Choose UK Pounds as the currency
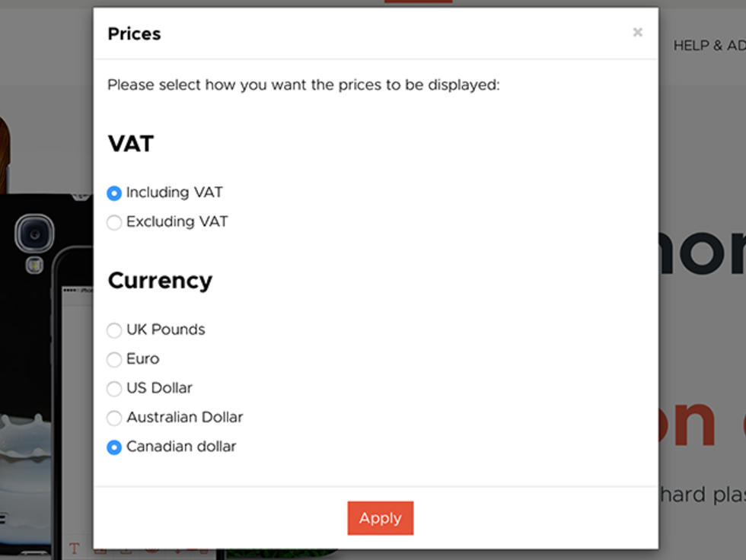 (x=114, y=330)
